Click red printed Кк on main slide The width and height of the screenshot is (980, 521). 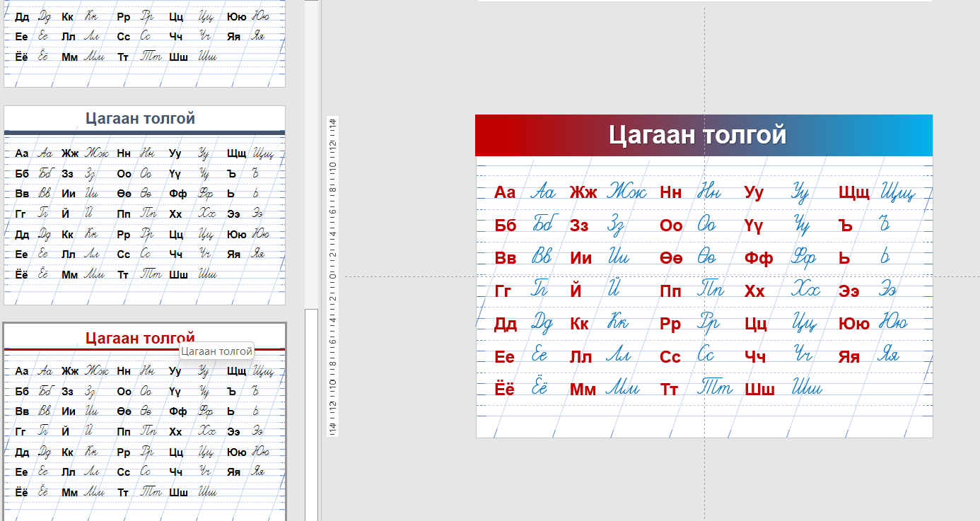tap(579, 324)
